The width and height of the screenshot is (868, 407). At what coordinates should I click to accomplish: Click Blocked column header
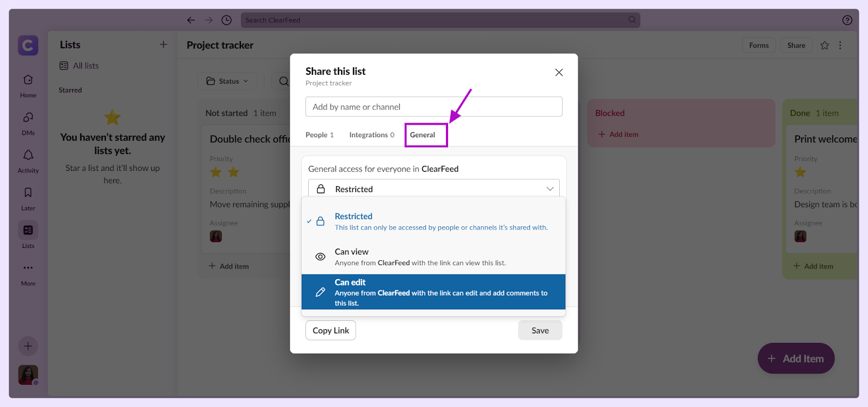(610, 113)
